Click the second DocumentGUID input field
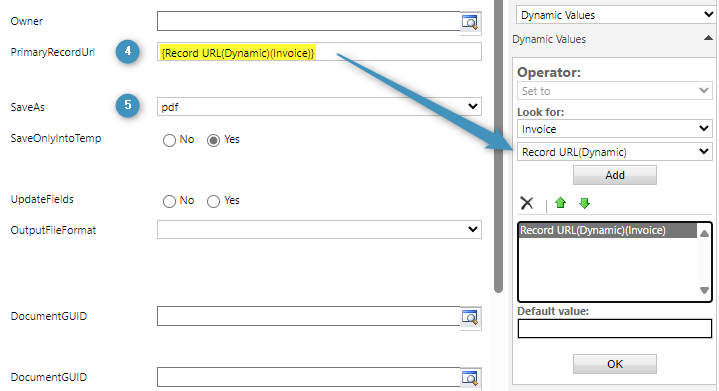The height and width of the screenshot is (391, 719). 309,377
